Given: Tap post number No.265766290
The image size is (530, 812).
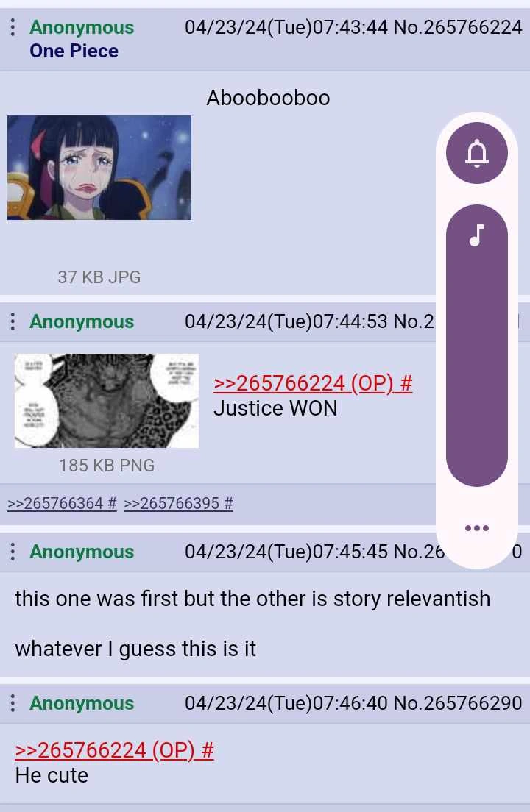Looking at the screenshot, I should [458, 703].
